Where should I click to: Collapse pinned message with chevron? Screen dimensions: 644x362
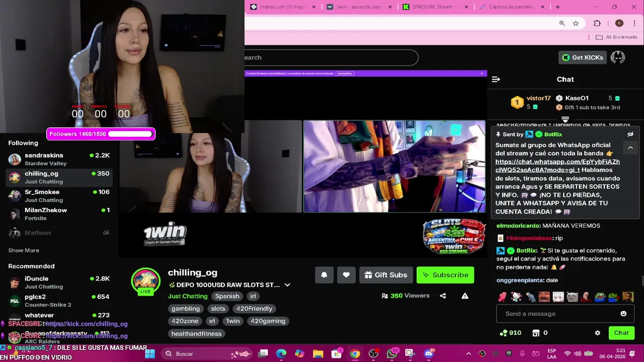click(x=630, y=148)
